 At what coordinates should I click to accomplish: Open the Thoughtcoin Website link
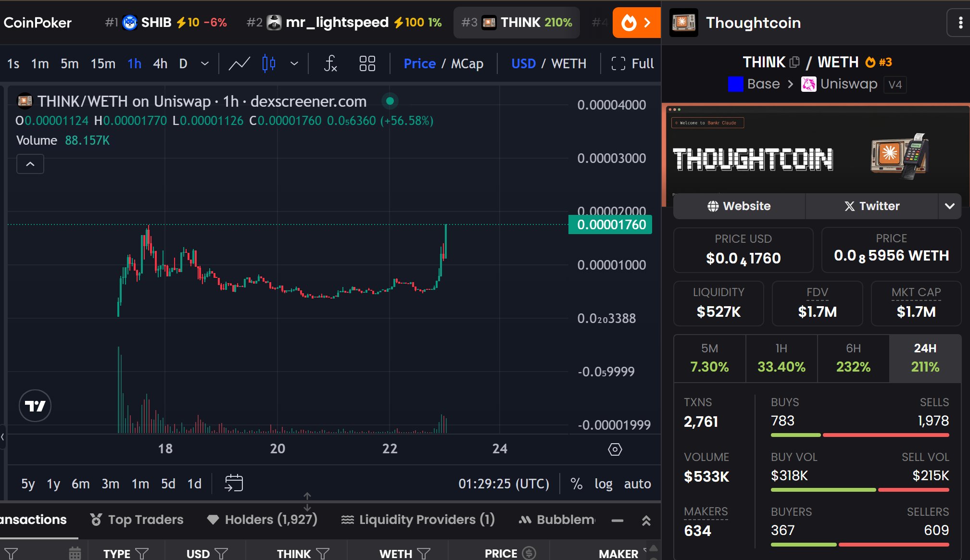(x=739, y=206)
